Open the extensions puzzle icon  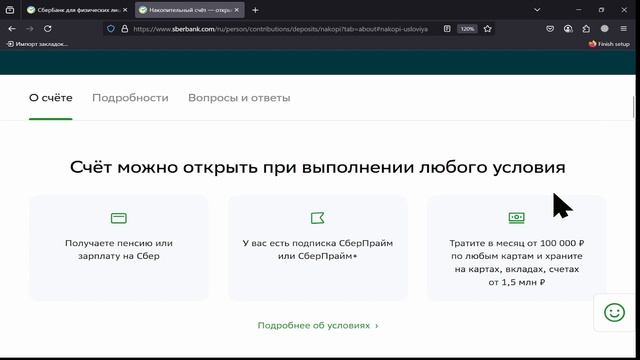(586, 29)
